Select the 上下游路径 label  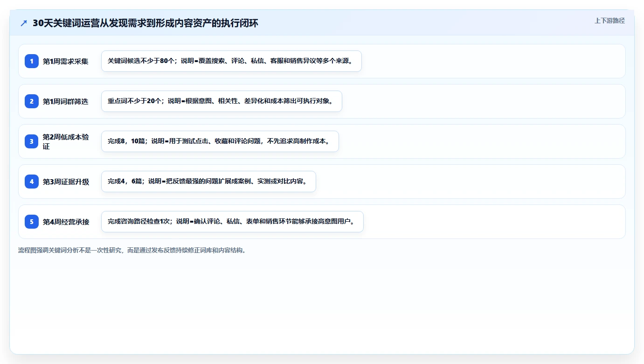[609, 21]
